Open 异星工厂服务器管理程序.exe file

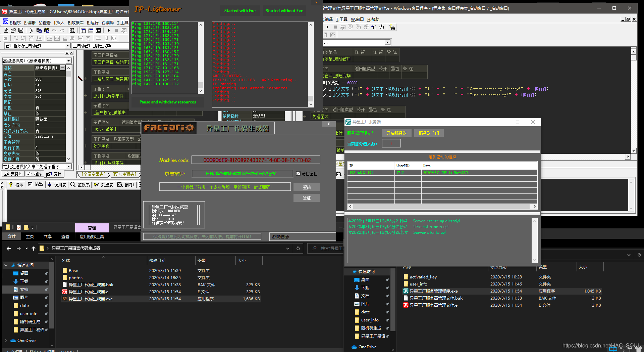pyautogui.click(x=434, y=291)
